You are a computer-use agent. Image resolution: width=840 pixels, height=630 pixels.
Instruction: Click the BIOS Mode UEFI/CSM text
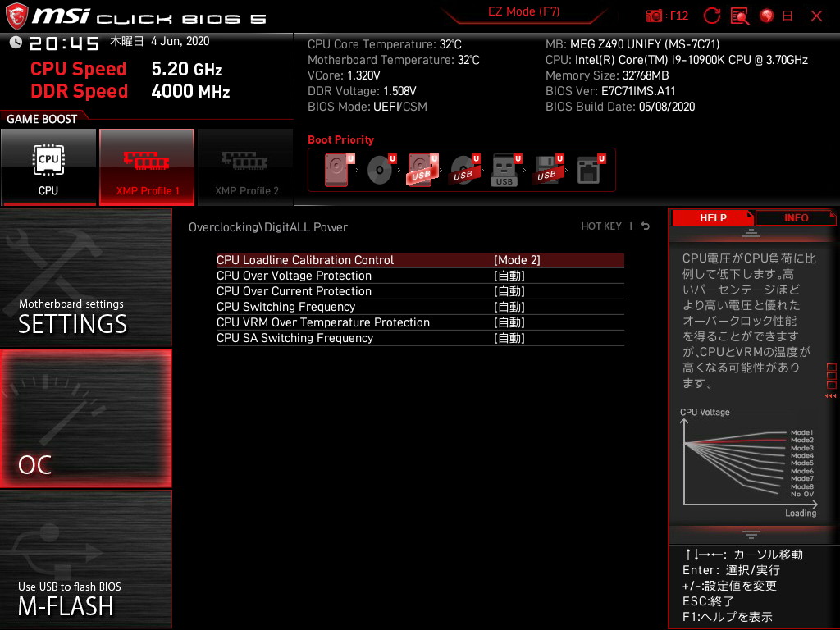click(x=367, y=107)
